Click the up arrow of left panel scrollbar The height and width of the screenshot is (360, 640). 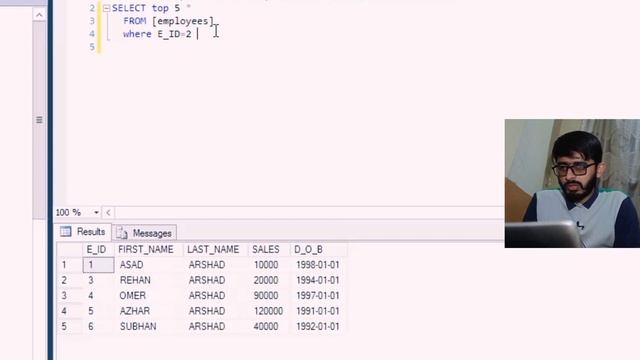(39, 15)
